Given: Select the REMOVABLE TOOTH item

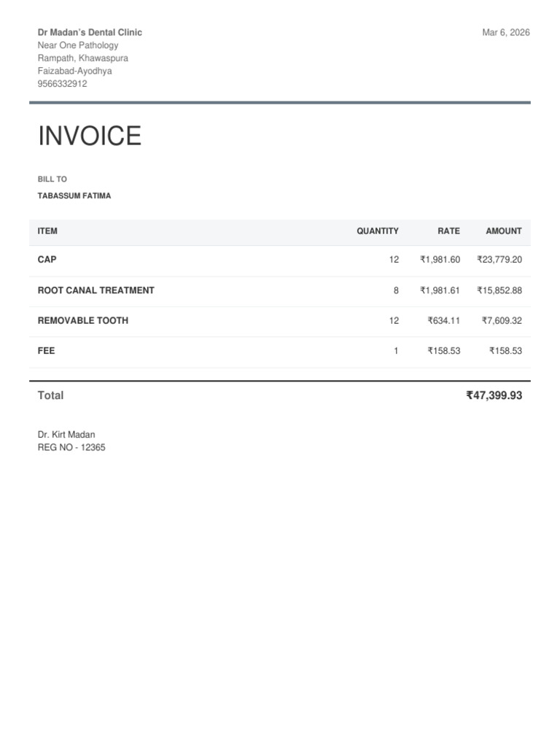Looking at the screenshot, I should (83, 321).
